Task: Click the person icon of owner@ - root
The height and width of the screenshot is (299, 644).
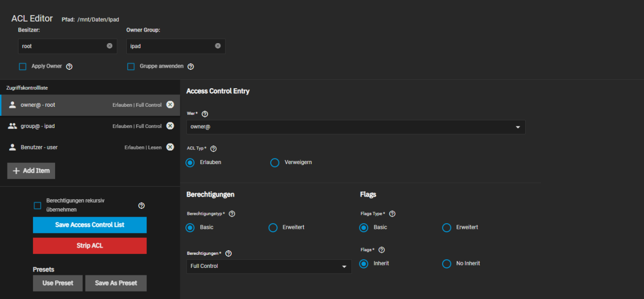Action: click(x=13, y=105)
